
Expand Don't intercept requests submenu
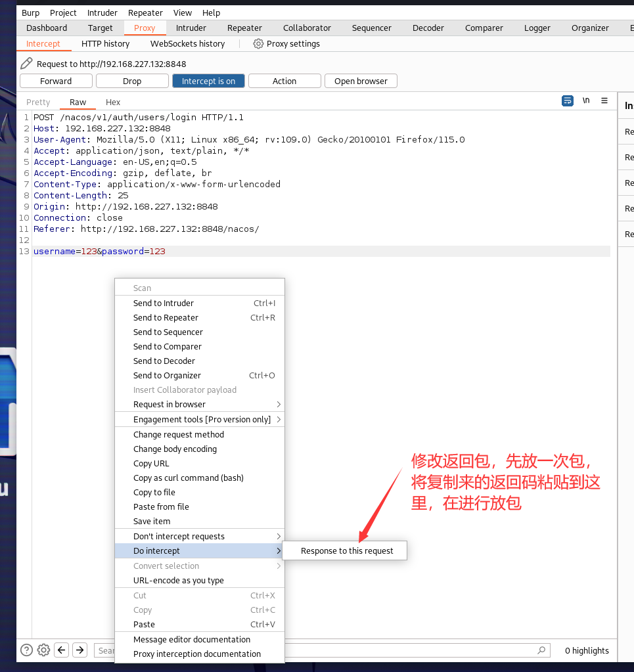pos(200,536)
